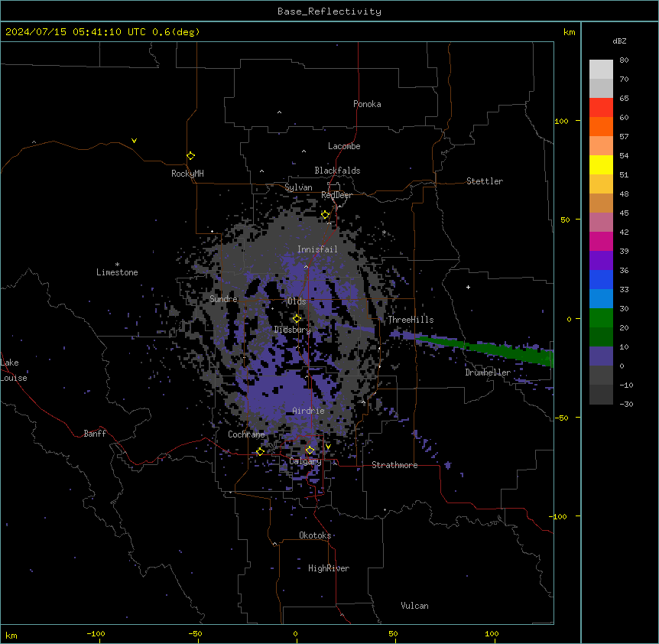Click the Drumheller label
Screen dimensions: 659x644
(x=488, y=372)
